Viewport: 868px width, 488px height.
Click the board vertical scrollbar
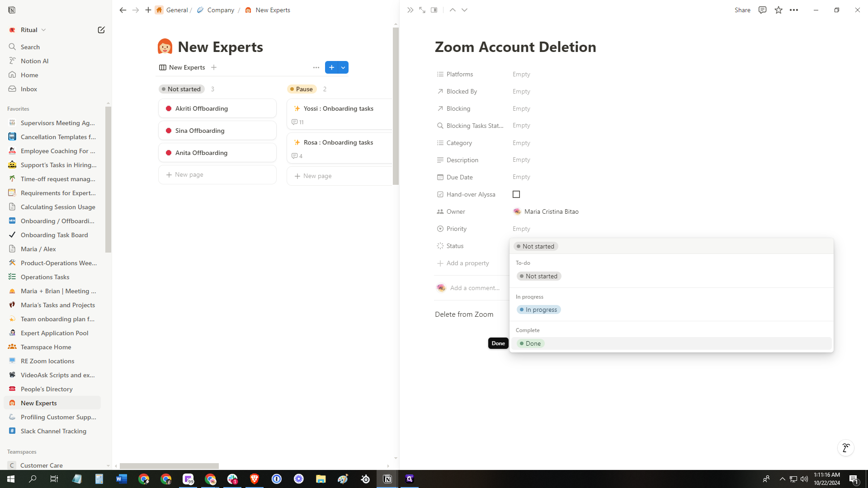click(x=396, y=106)
